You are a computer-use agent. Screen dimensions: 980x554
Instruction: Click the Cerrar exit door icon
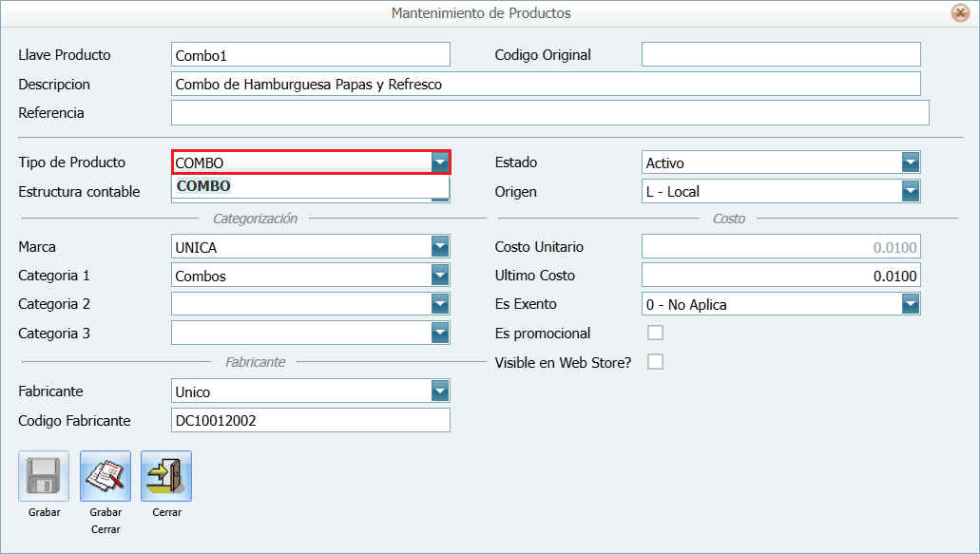pyautogui.click(x=166, y=476)
